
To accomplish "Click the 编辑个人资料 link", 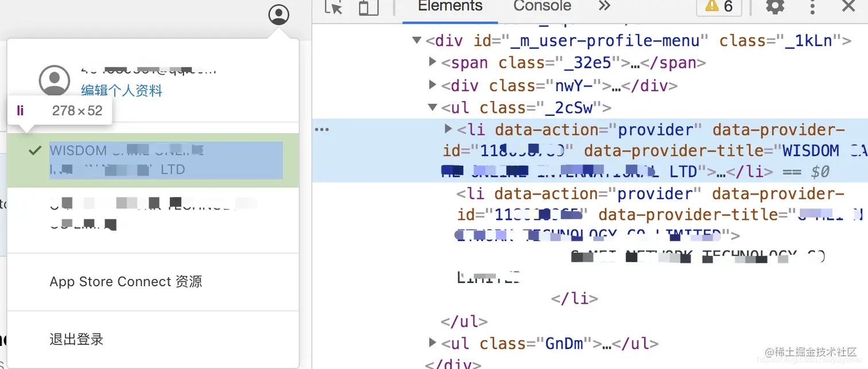I will tap(122, 91).
